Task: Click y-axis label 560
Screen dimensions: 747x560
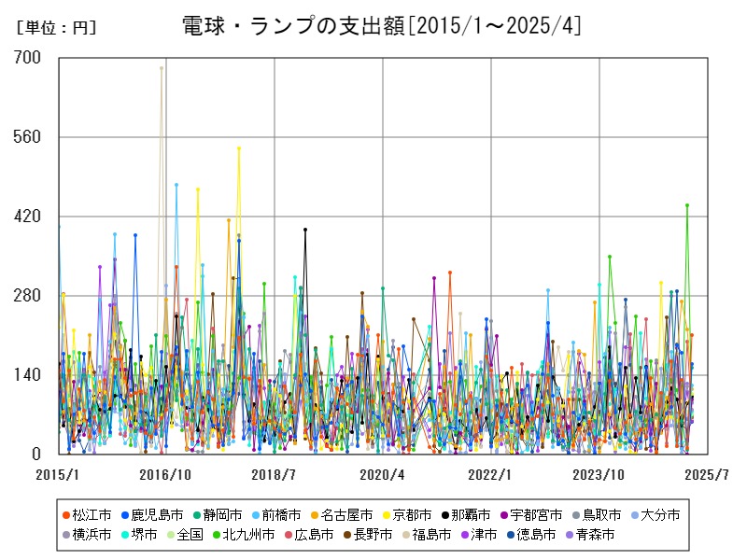Action: [x=28, y=137]
